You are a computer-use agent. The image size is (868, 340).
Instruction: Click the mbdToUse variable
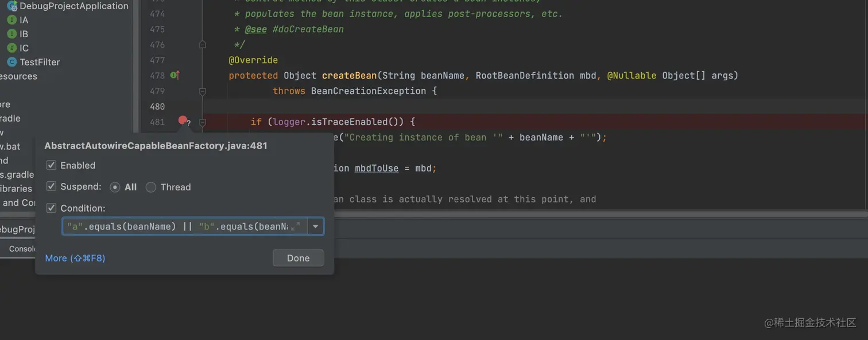coord(377,169)
